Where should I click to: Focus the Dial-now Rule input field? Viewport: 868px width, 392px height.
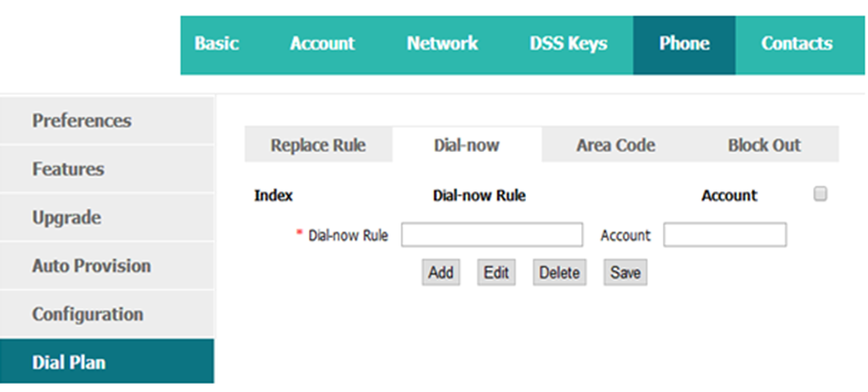click(492, 235)
